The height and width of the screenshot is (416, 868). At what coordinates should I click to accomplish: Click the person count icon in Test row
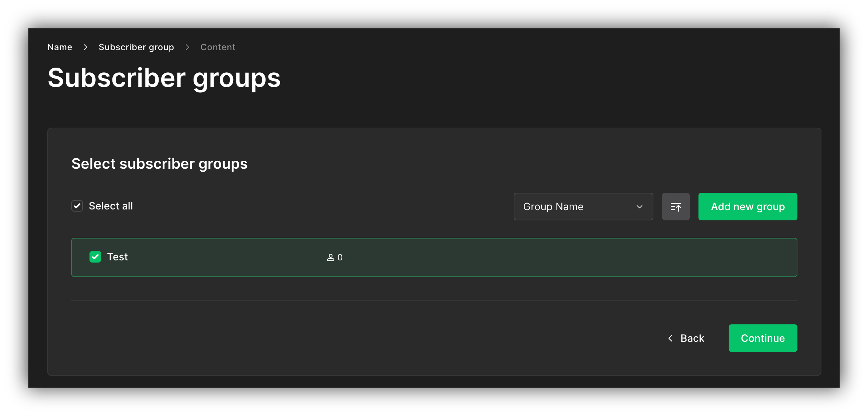[330, 257]
